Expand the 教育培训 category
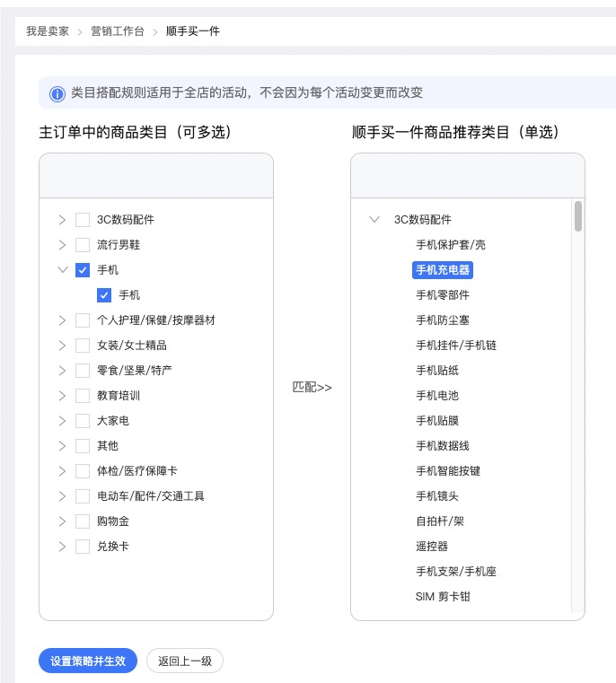 [x=62, y=396]
